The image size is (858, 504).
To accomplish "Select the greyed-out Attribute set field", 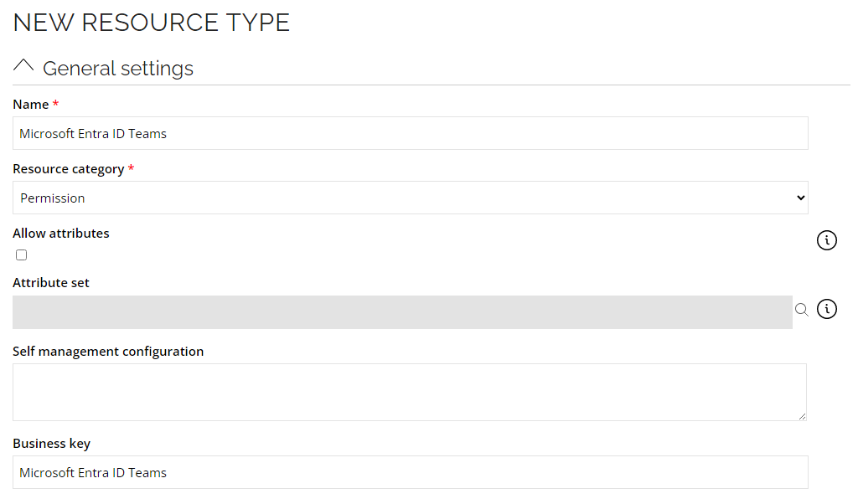I will (x=402, y=312).
